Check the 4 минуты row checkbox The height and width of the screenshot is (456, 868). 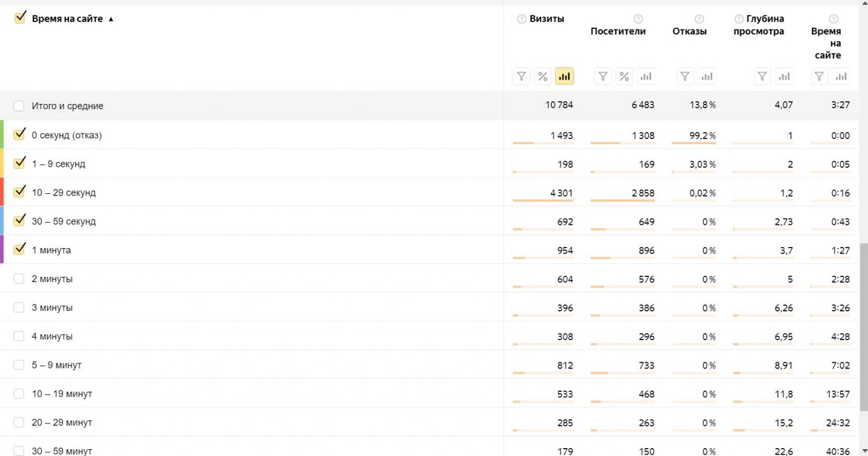(x=19, y=336)
